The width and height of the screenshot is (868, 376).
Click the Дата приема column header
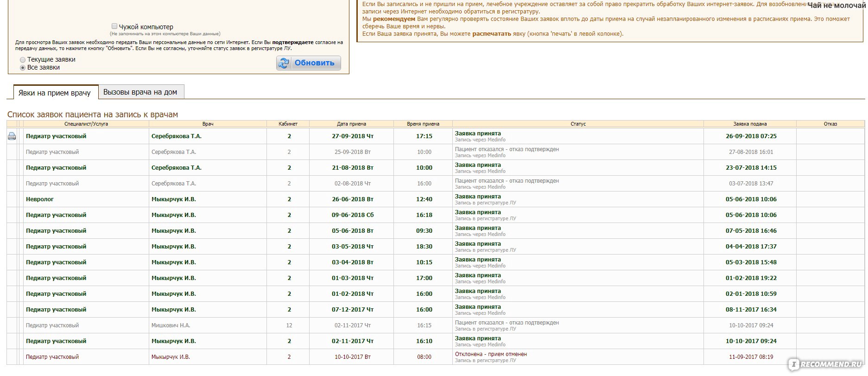351,124
